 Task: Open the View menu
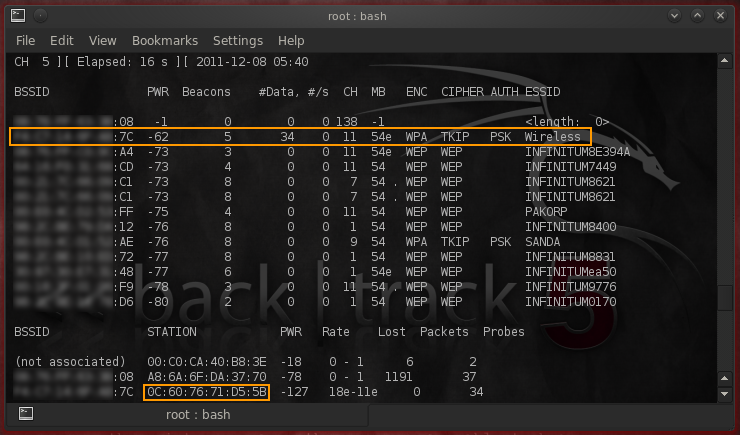click(x=103, y=41)
